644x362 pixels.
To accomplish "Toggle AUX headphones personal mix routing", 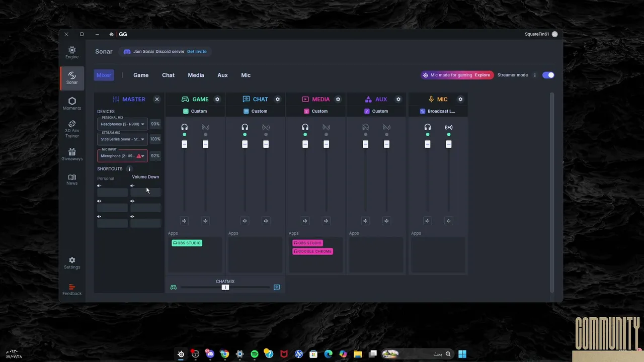I will 365,127.
